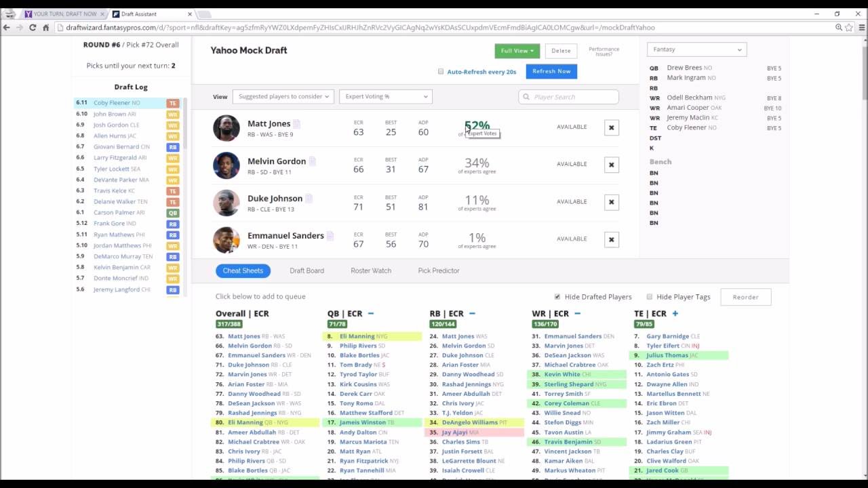
Task: Click the zoom magnifier icon in address bar
Action: (839, 28)
